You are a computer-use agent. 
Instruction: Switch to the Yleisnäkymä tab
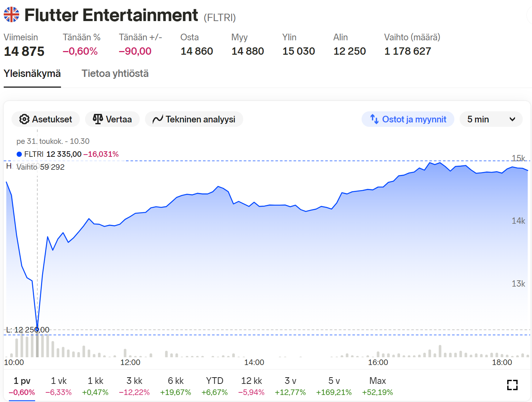click(x=32, y=74)
